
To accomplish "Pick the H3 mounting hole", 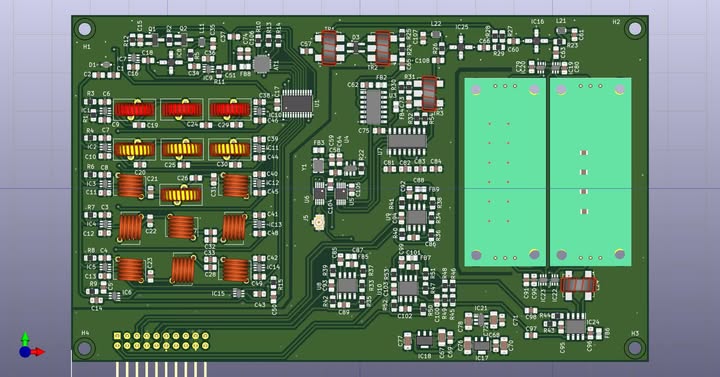I will [635, 348].
